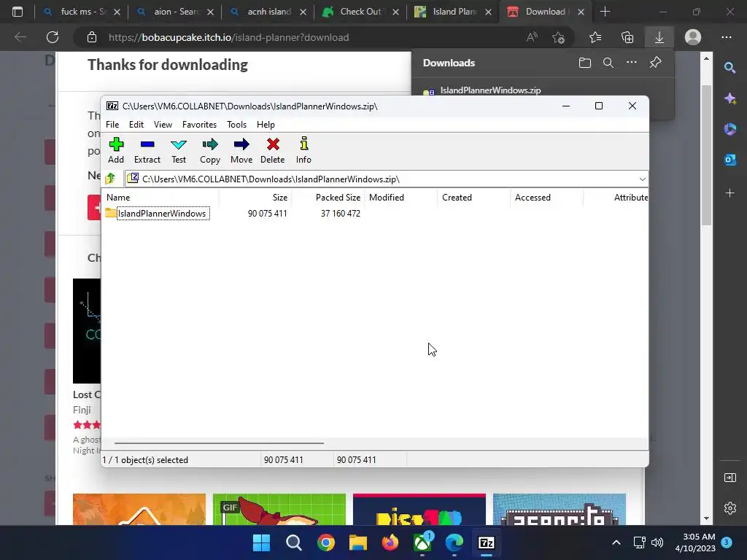Sort by the Packed Size column header
The image size is (747, 560).
[x=328, y=198]
